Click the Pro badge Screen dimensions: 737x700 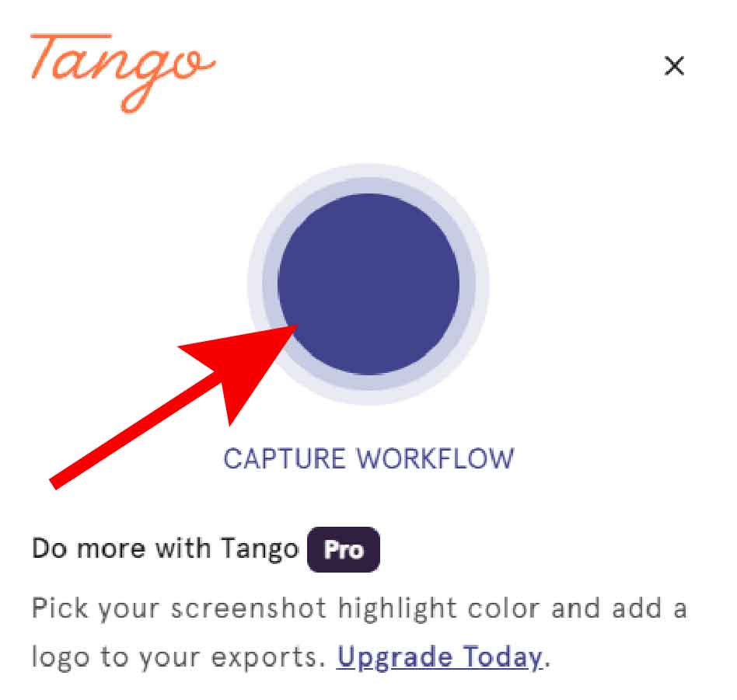coord(343,549)
